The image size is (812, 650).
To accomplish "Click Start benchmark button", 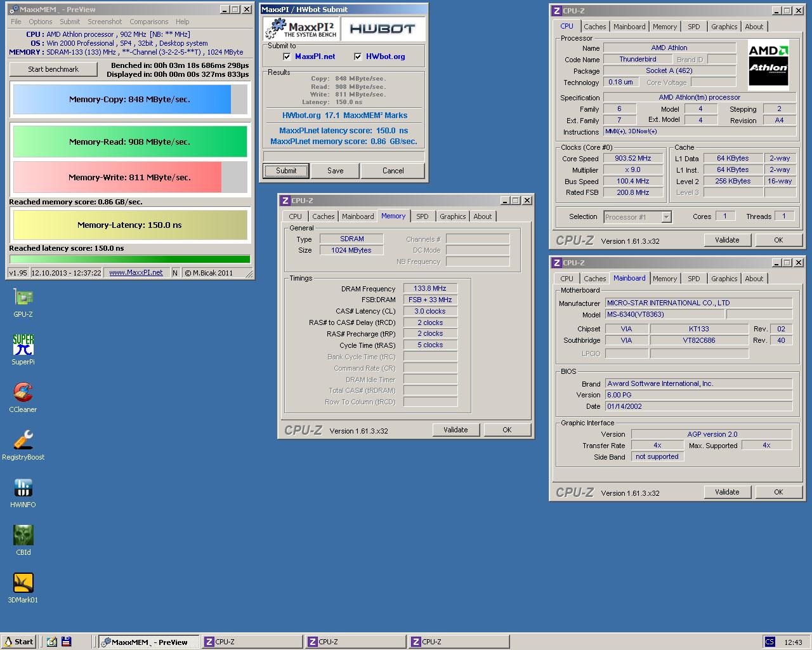I will click(x=53, y=69).
